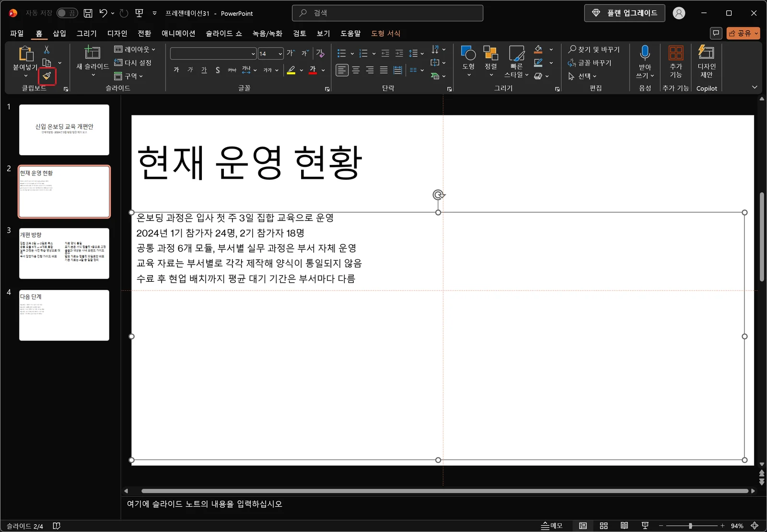Start slideshow from title bar icon
This screenshot has height=532, width=767.
(139, 13)
